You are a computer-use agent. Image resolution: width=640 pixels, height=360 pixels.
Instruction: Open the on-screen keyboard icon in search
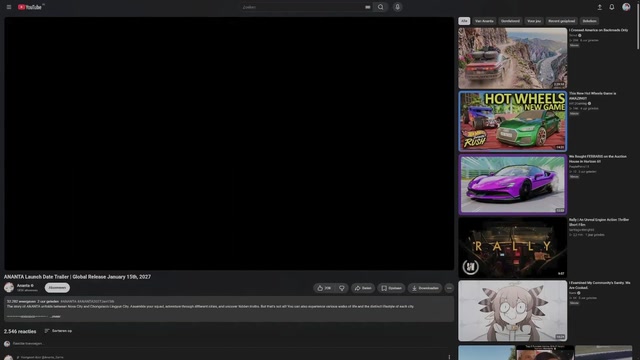pyautogui.click(x=367, y=7)
